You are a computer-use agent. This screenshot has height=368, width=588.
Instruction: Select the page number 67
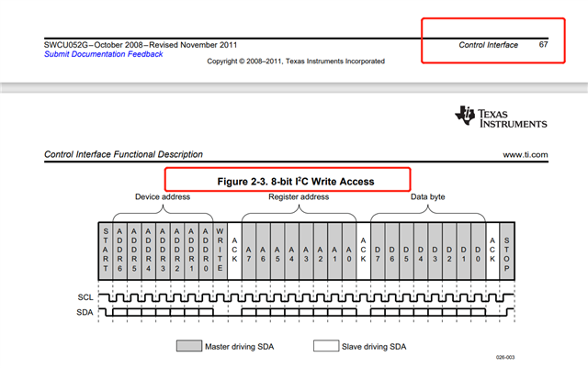543,45
